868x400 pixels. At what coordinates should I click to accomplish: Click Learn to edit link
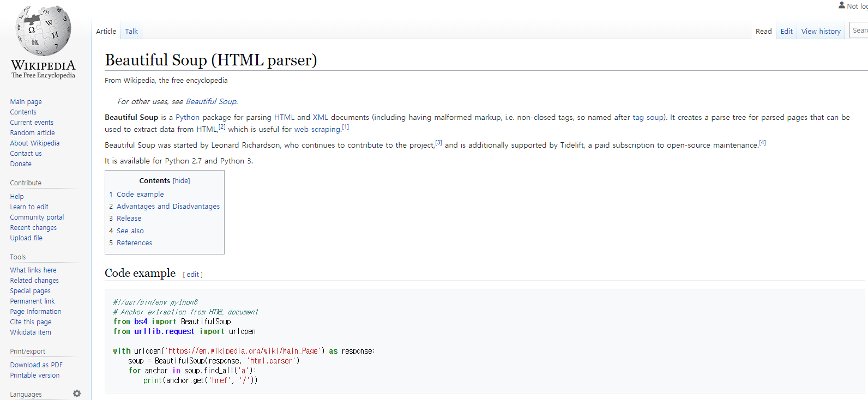click(x=29, y=207)
